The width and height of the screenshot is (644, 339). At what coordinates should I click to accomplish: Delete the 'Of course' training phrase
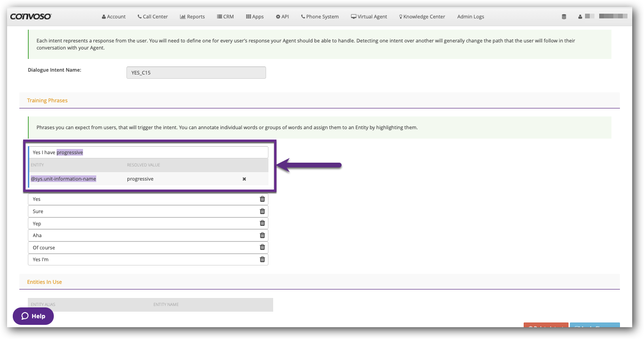tap(262, 248)
